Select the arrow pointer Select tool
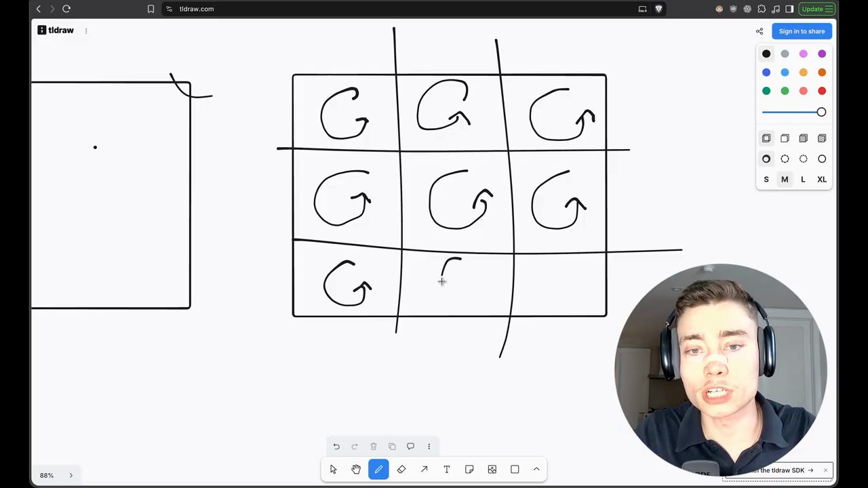This screenshot has width=868, height=488. coord(333,469)
